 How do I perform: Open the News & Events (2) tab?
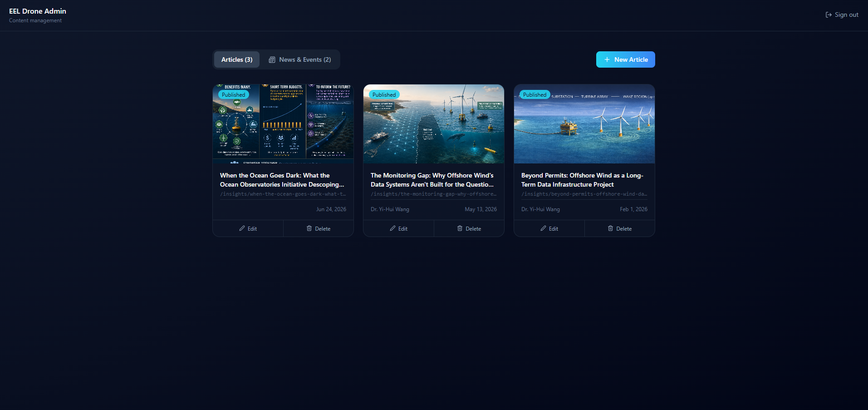coord(300,59)
